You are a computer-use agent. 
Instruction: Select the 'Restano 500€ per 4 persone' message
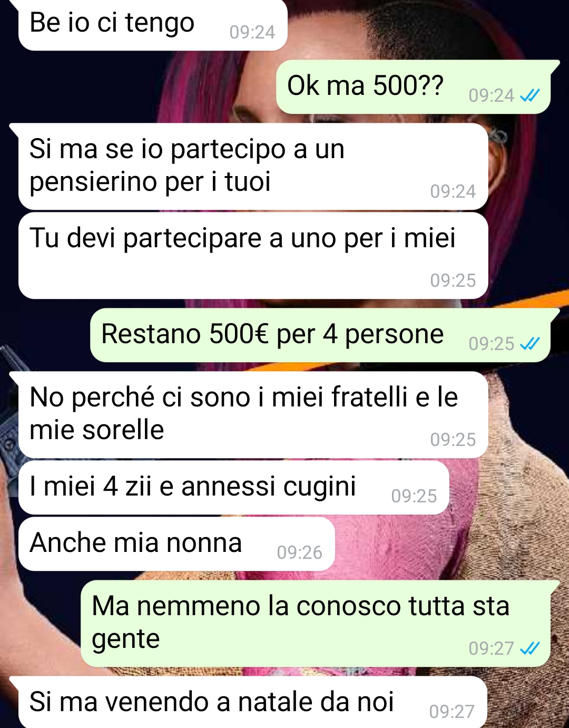pyautogui.click(x=320, y=335)
